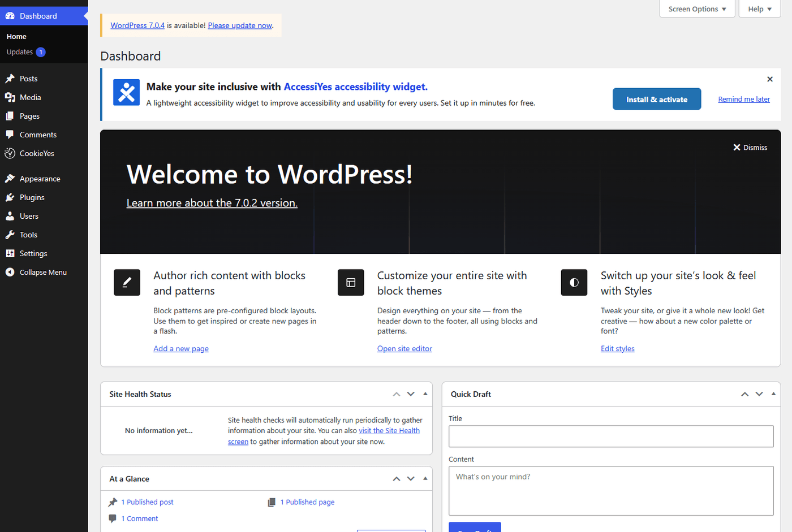The image size is (792, 532).
Task: Click Install & activate button
Action: (x=657, y=99)
